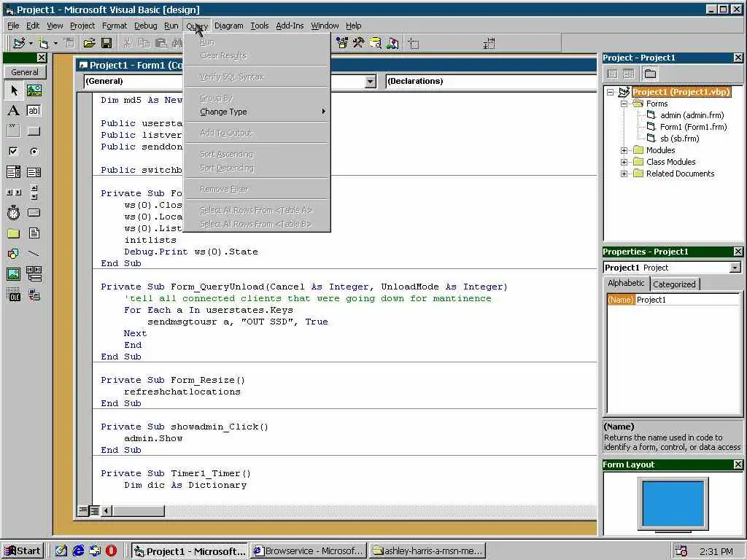Collapse the Project1 (Project1.vbp) tree node
Screen dimensions: 747x560
(611, 92)
